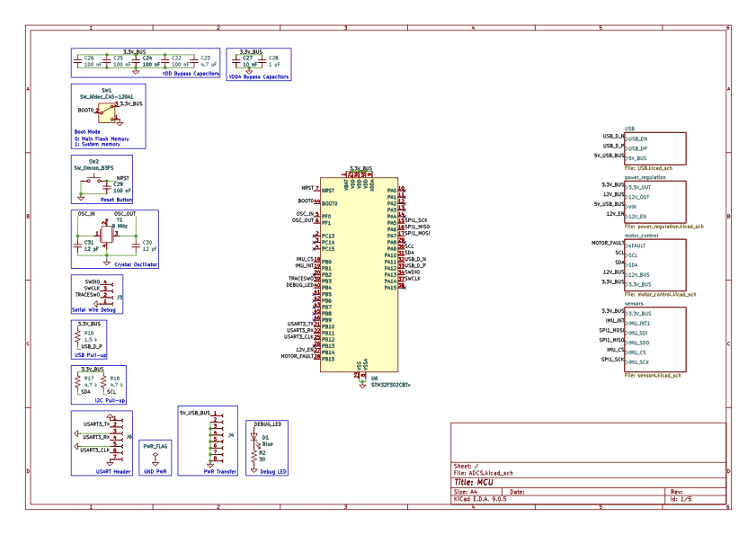The height and width of the screenshot is (535, 756).
Task: Select resistor R18 on SCL
Action: 103,381
